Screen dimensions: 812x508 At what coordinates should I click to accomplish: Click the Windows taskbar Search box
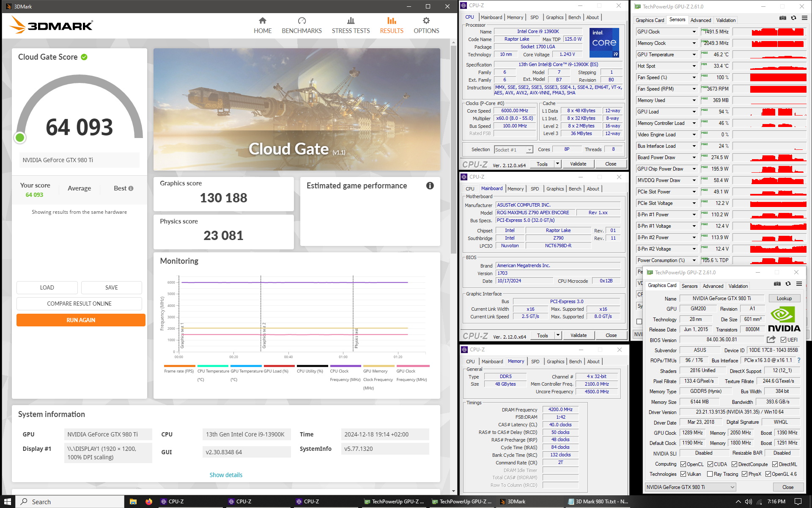tap(70, 502)
